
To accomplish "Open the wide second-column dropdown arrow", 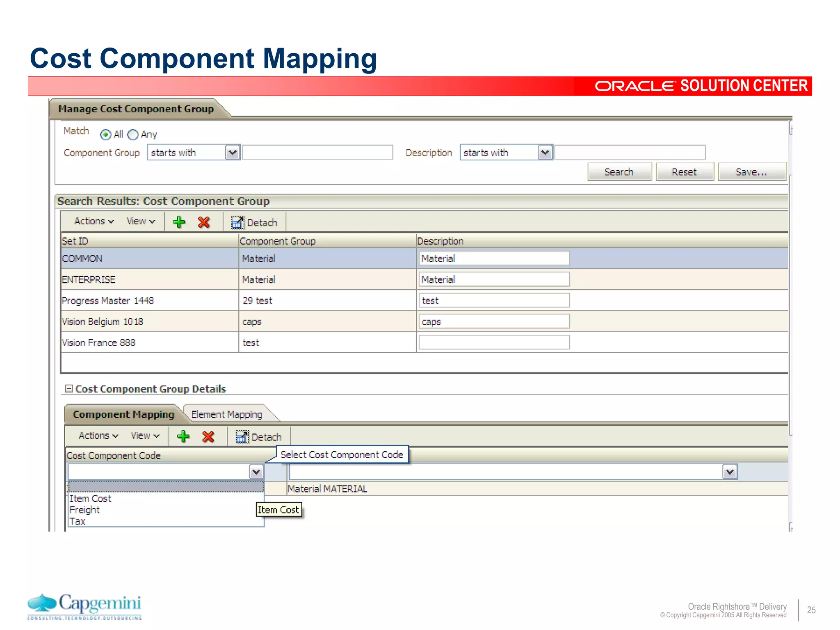I will (x=730, y=472).
